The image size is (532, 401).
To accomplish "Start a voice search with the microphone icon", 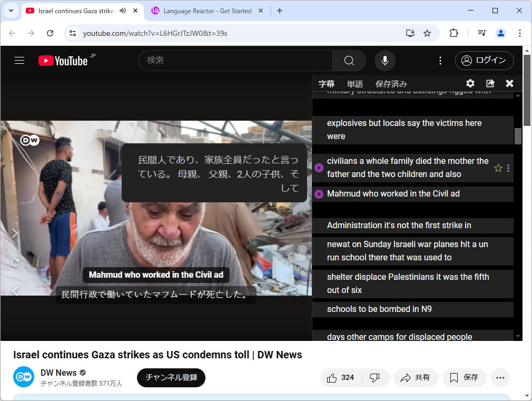I will 385,61.
